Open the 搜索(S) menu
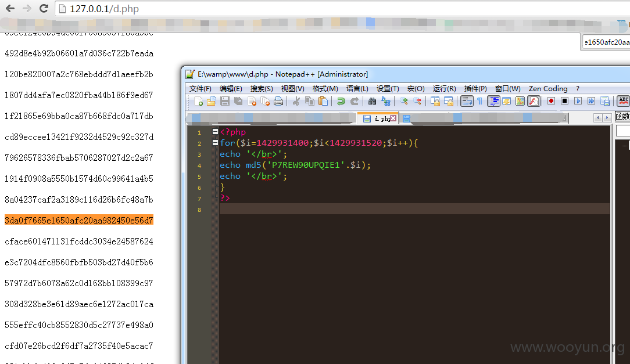 click(262, 89)
